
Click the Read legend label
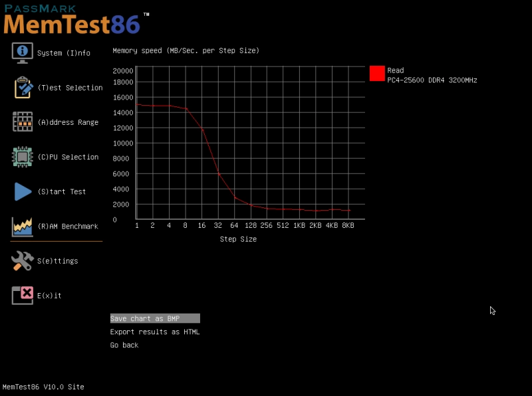tap(396, 70)
